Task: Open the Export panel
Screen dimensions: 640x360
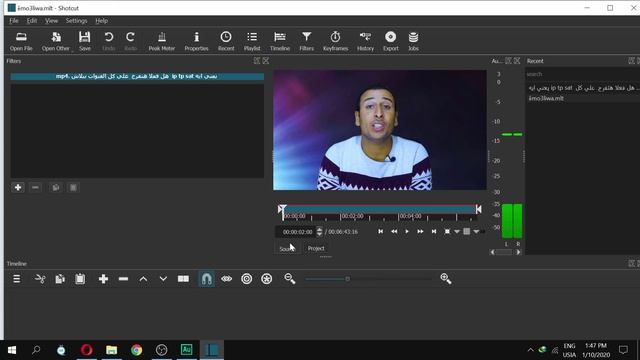Action: click(391, 41)
